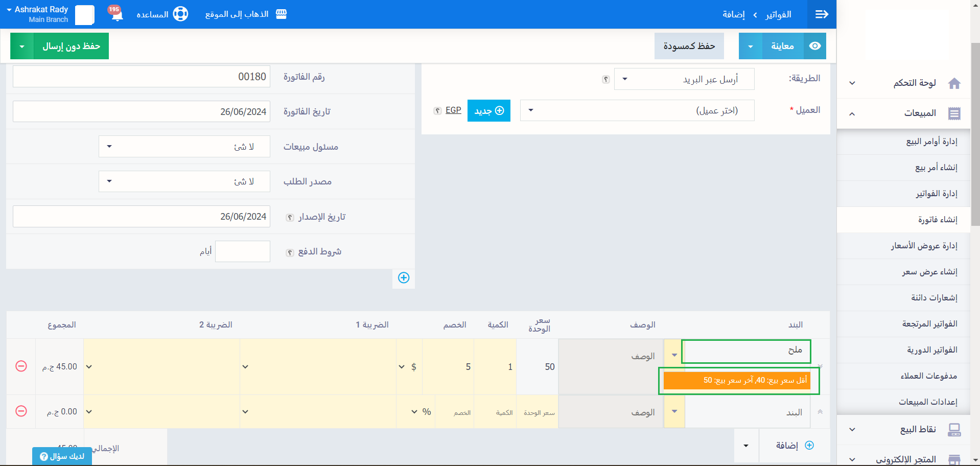Open the customer selection dropdown

[x=637, y=110]
